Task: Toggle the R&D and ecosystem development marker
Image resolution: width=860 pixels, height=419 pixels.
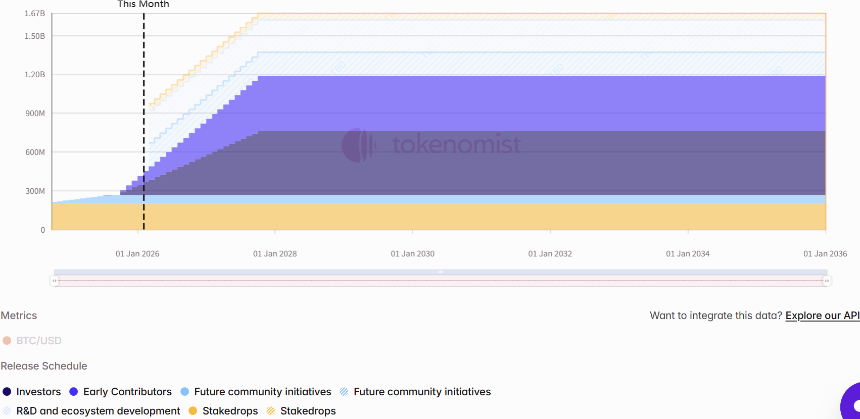Action: [x=7, y=411]
